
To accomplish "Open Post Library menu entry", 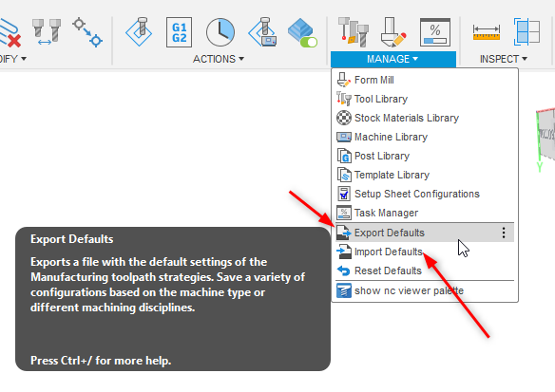I will pyautogui.click(x=424, y=156).
